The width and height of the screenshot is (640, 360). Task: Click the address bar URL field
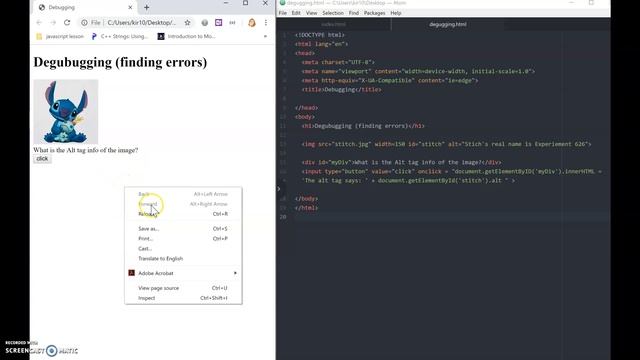(x=141, y=23)
